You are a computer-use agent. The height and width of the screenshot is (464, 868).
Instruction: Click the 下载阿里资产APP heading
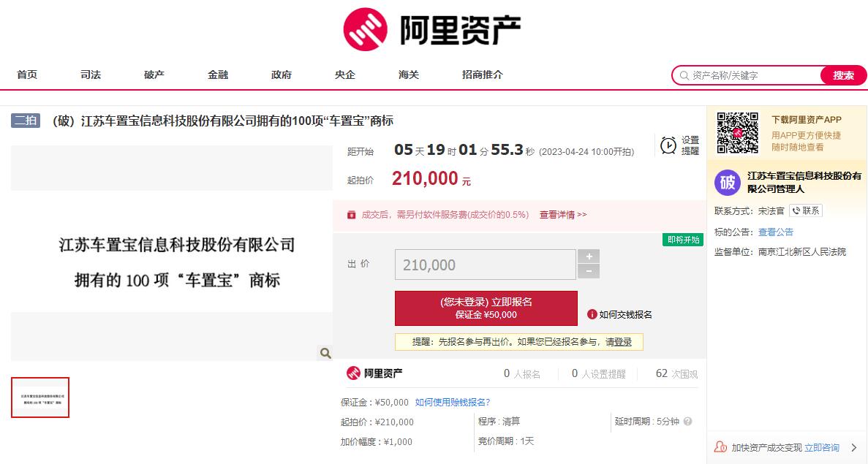pos(807,119)
